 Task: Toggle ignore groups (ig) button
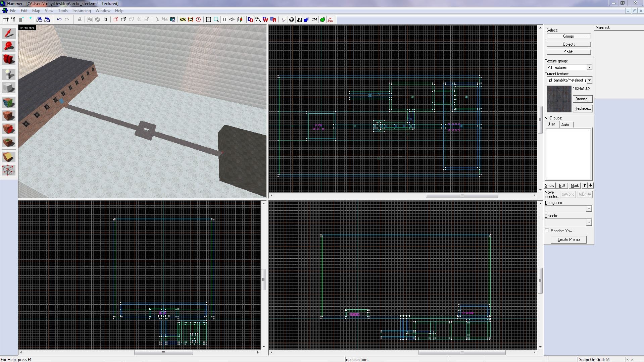[105, 19]
